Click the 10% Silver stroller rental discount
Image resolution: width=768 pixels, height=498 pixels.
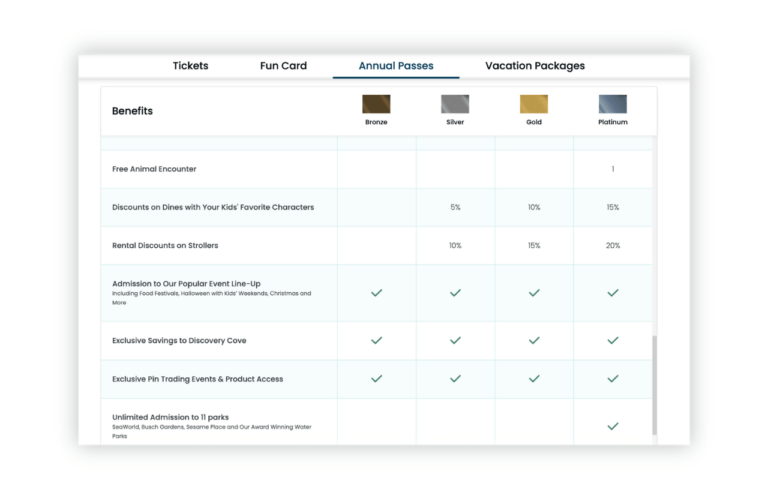point(455,245)
